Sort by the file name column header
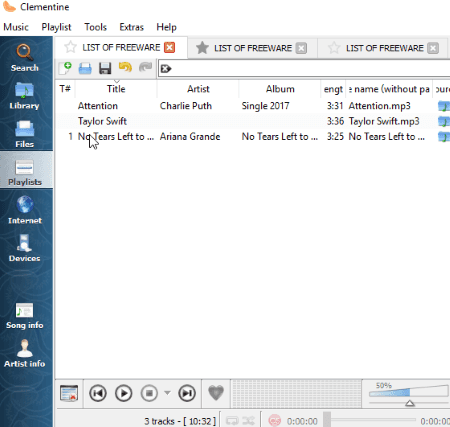 [x=389, y=89]
